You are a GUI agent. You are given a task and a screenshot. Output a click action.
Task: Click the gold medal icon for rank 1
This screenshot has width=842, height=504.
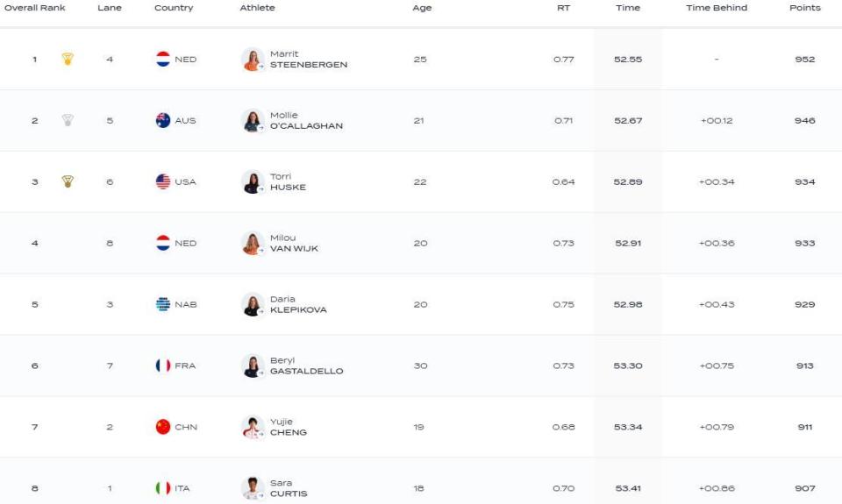[68, 59]
